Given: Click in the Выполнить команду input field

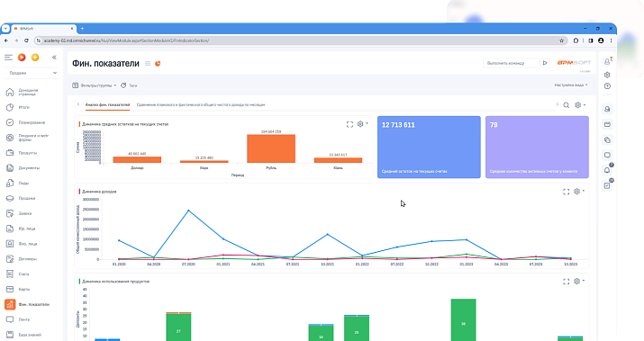Looking at the screenshot, I should click(x=512, y=63).
